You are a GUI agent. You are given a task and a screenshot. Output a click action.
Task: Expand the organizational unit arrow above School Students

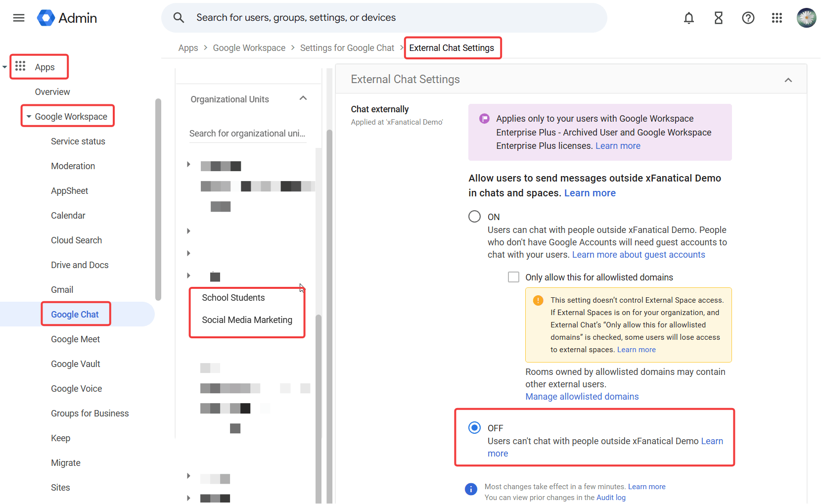188,275
